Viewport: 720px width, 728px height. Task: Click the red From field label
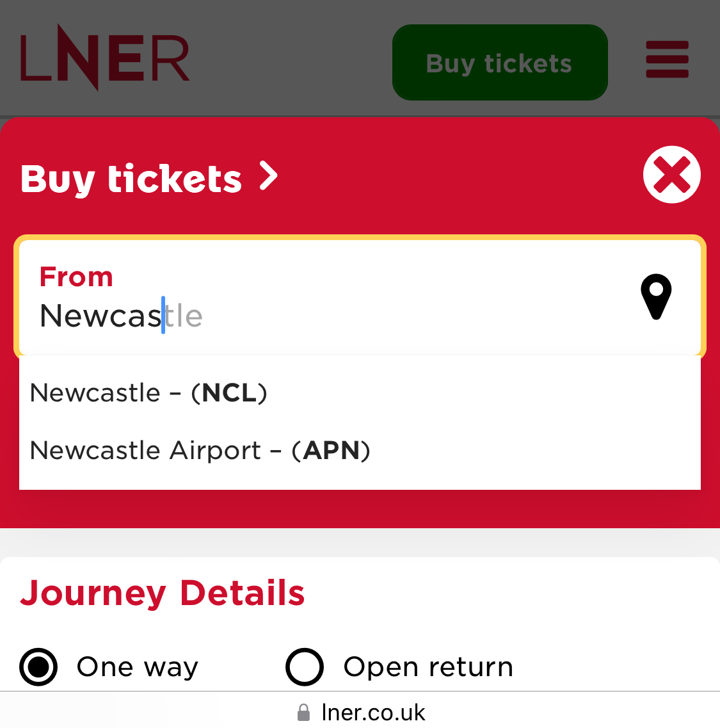pos(76,277)
